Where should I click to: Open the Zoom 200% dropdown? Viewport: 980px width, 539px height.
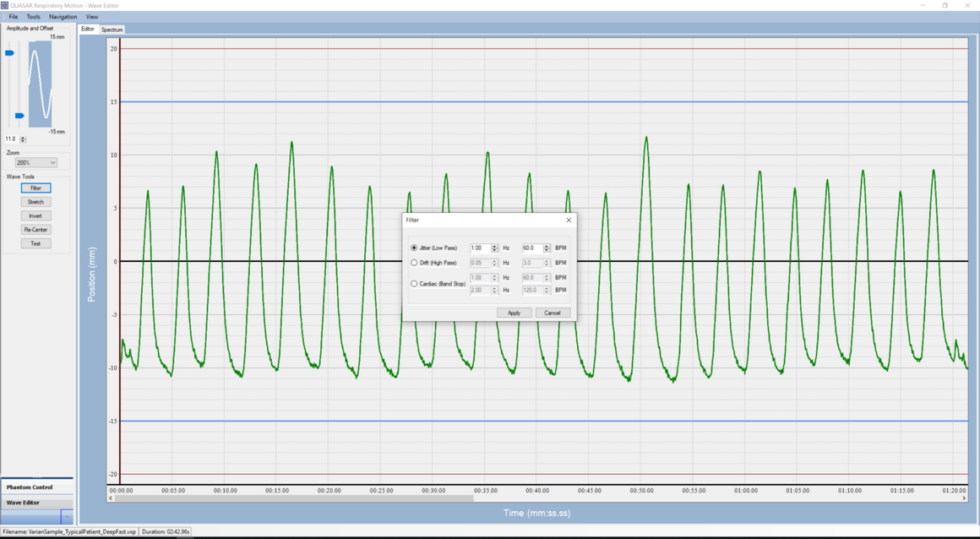35,163
